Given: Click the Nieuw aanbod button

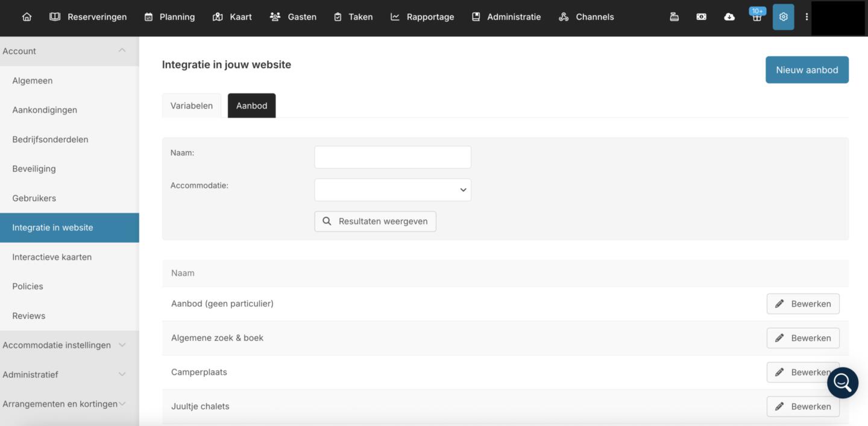Looking at the screenshot, I should (807, 70).
